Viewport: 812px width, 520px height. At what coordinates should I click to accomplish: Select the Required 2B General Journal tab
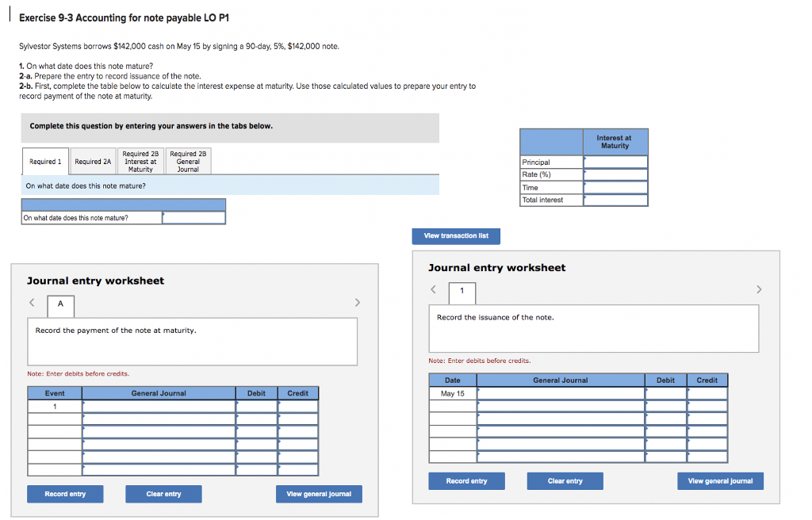tap(189, 161)
